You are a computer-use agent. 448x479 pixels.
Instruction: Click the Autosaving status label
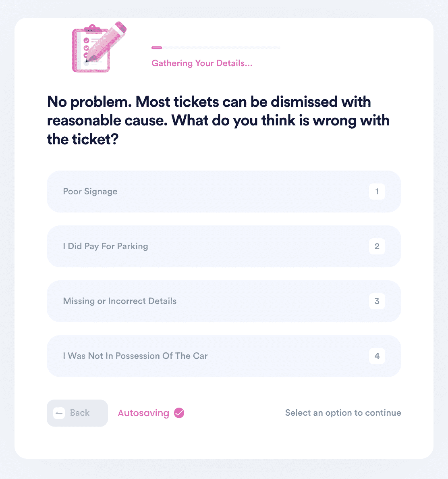pos(143,413)
